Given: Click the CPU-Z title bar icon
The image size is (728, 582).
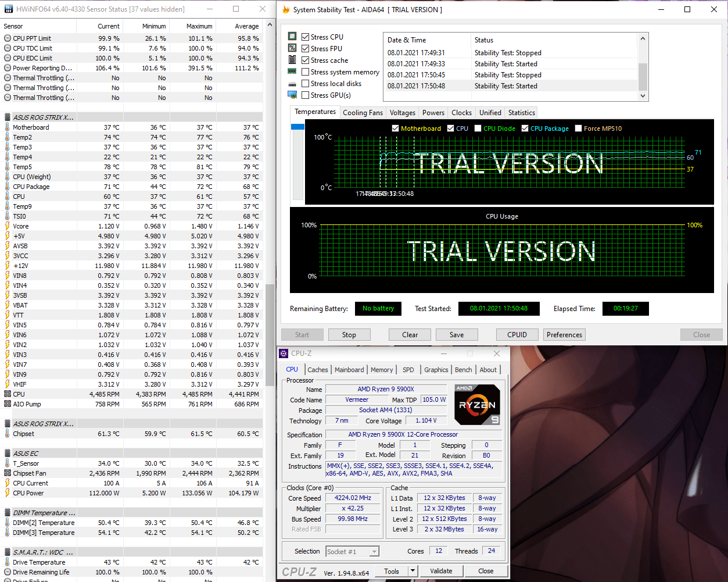Looking at the screenshot, I should pyautogui.click(x=284, y=354).
